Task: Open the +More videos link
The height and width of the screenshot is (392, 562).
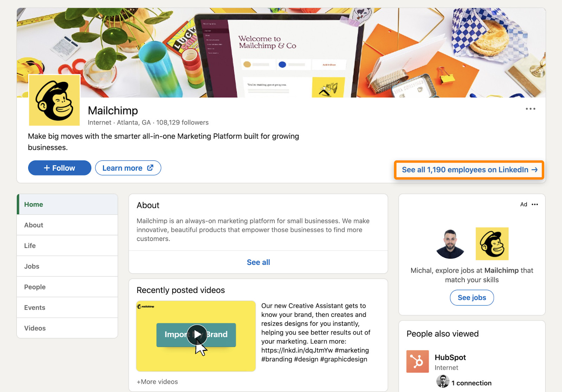Action: pos(157,382)
